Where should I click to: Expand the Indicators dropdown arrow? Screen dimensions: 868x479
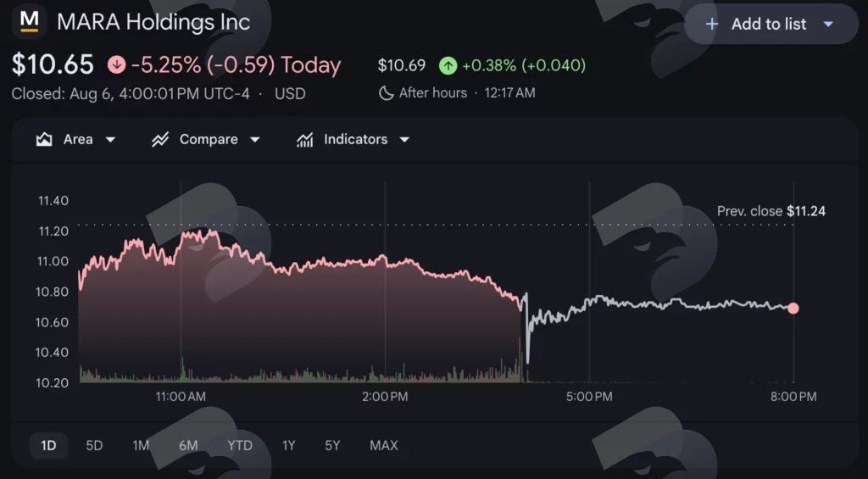click(404, 140)
